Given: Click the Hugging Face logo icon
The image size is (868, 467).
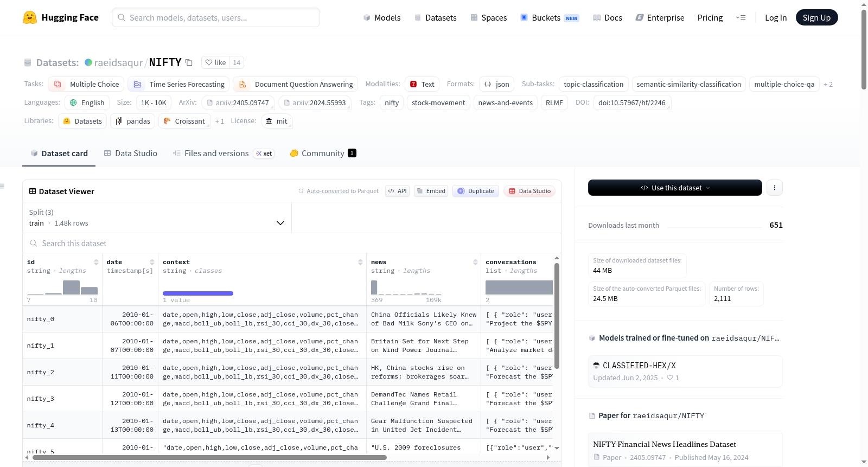Looking at the screenshot, I should 30,17.
